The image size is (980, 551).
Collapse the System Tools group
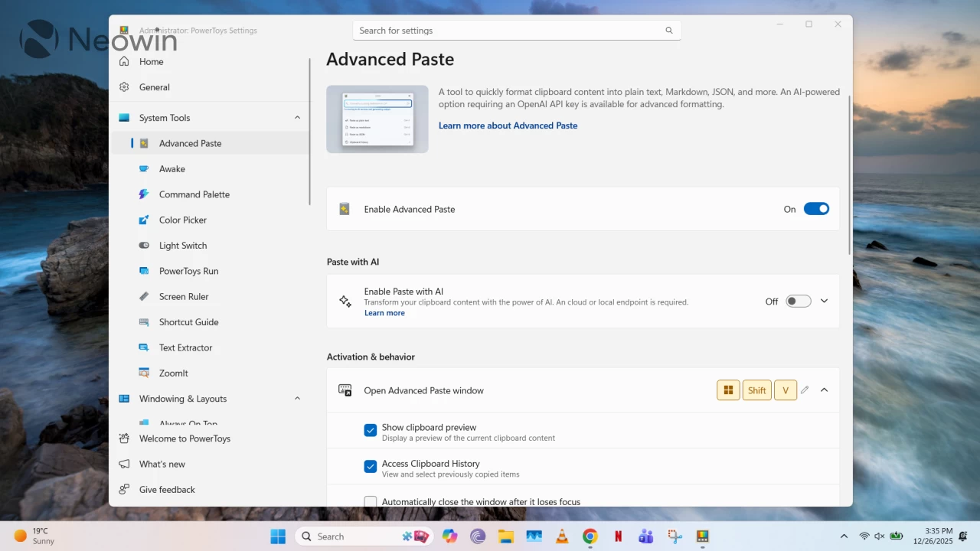[297, 118]
